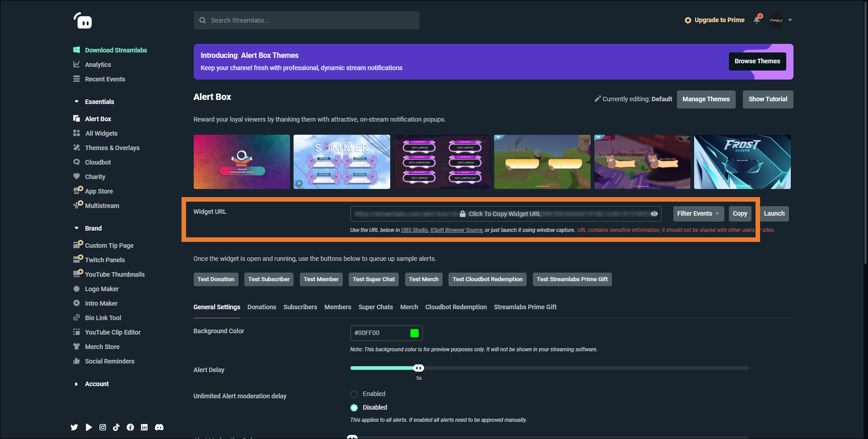Send a Test Donation alert
The width and height of the screenshot is (868, 439).
(216, 279)
